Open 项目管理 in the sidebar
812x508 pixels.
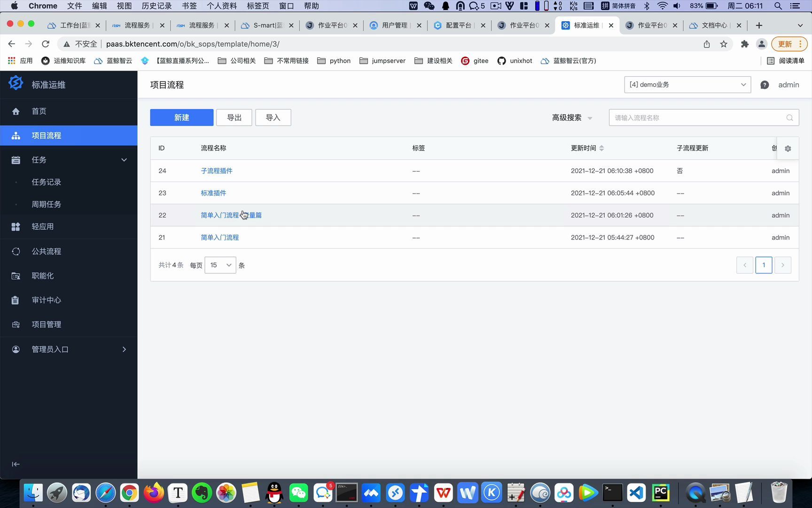(46, 324)
